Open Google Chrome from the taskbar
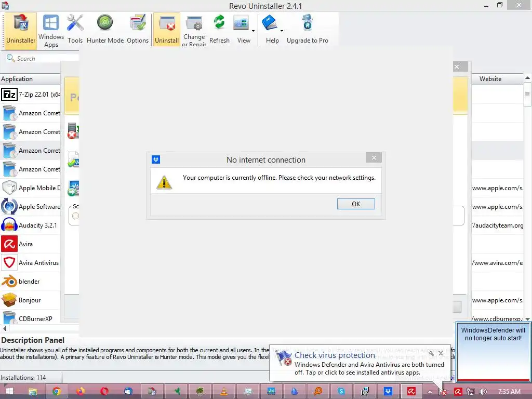Screen dimensions: 532x399 tap(57, 391)
